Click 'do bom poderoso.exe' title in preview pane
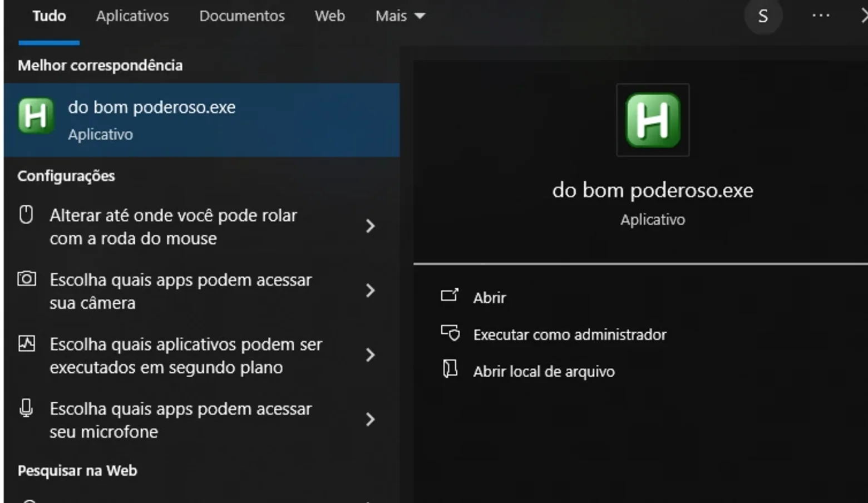The width and height of the screenshot is (868, 503). click(653, 190)
